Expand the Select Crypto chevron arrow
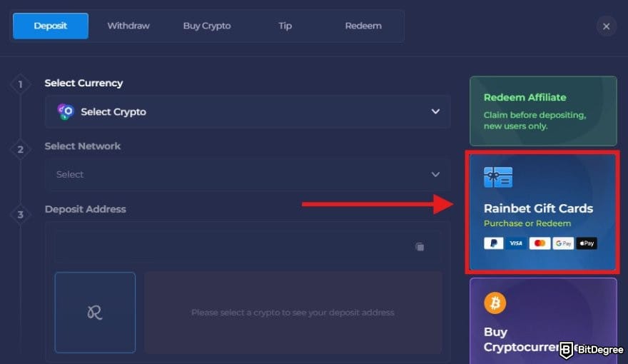The width and height of the screenshot is (628, 364). pyautogui.click(x=435, y=112)
